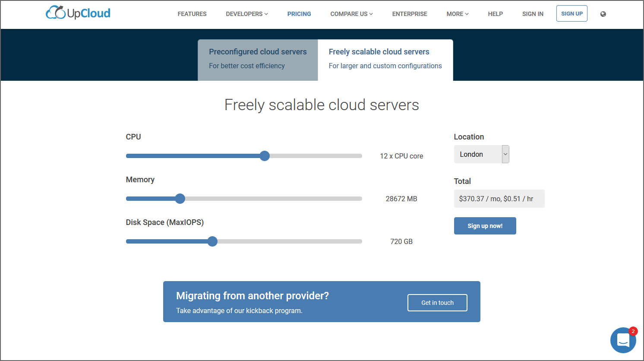Click 'Take advantage of our kickback program.' text
The height and width of the screenshot is (361, 644).
(239, 310)
